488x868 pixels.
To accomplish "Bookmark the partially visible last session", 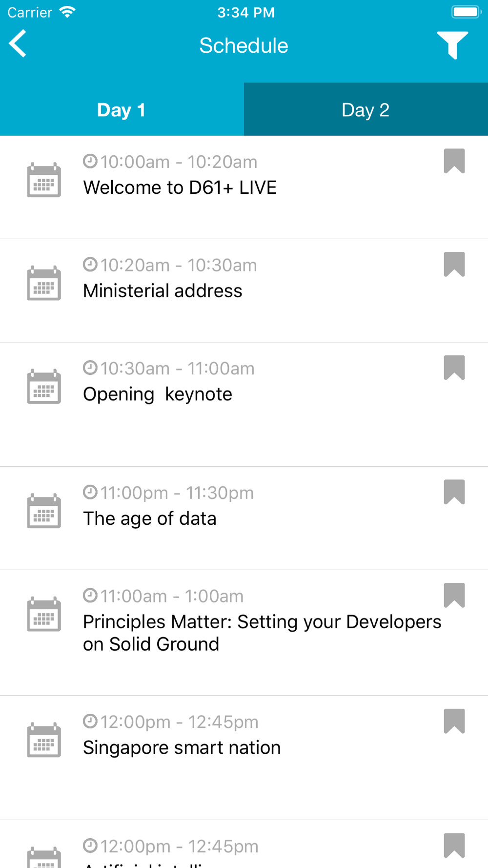I will pyautogui.click(x=454, y=846).
